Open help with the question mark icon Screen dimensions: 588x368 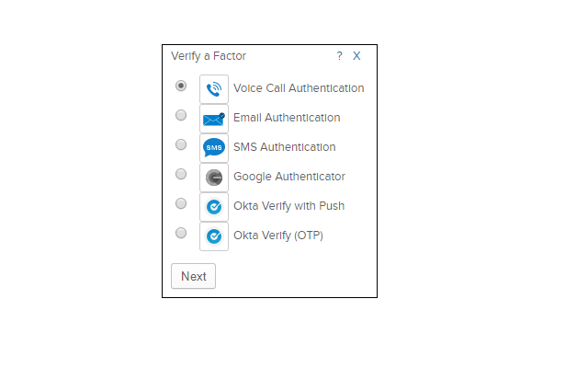point(339,56)
